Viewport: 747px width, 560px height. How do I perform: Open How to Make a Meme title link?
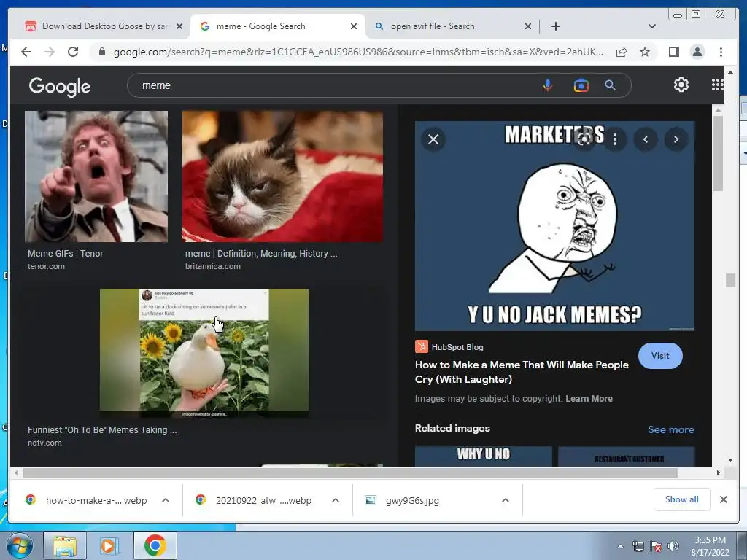click(x=522, y=372)
